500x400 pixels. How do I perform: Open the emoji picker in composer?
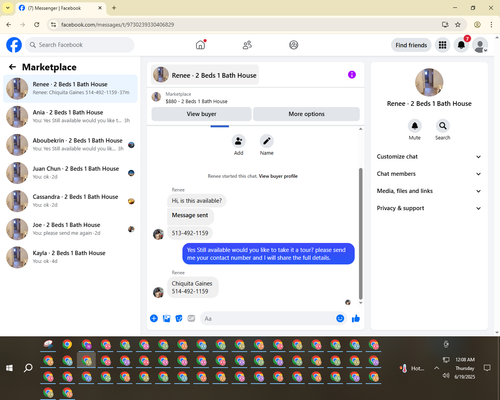tap(340, 318)
